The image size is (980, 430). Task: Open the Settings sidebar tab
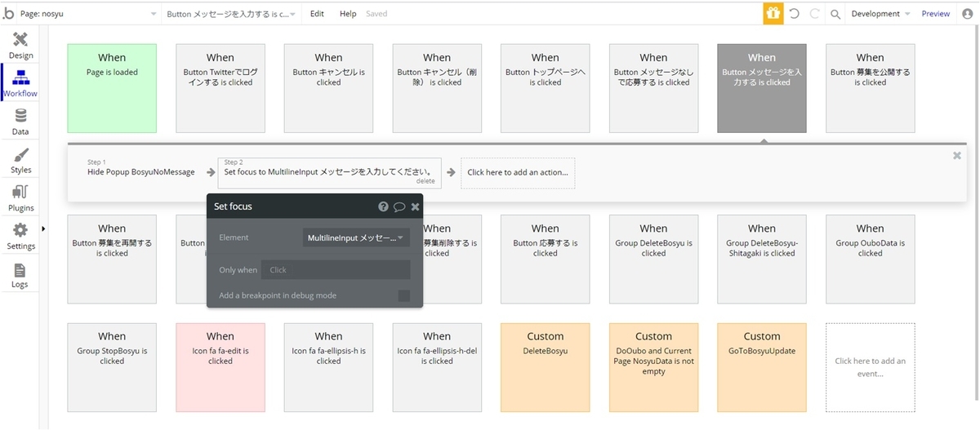(20, 236)
